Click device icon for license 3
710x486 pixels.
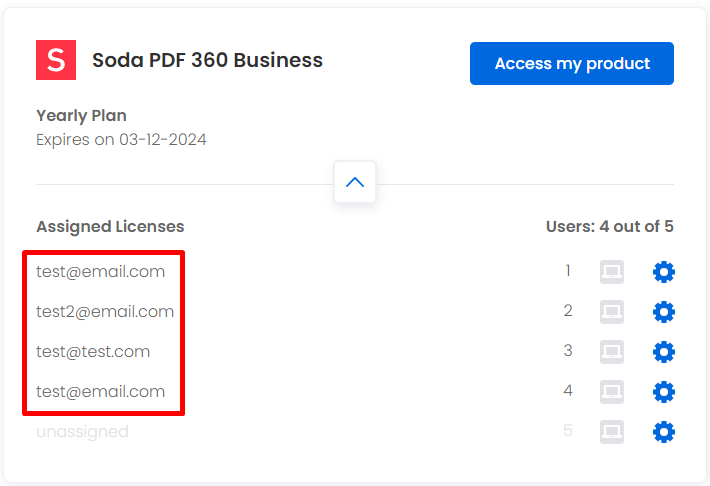(x=612, y=352)
